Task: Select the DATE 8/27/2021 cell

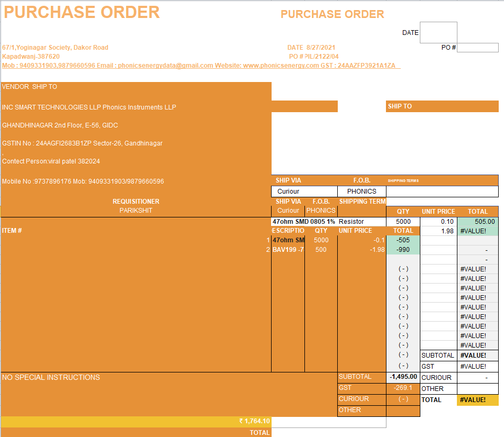Action: (311, 48)
